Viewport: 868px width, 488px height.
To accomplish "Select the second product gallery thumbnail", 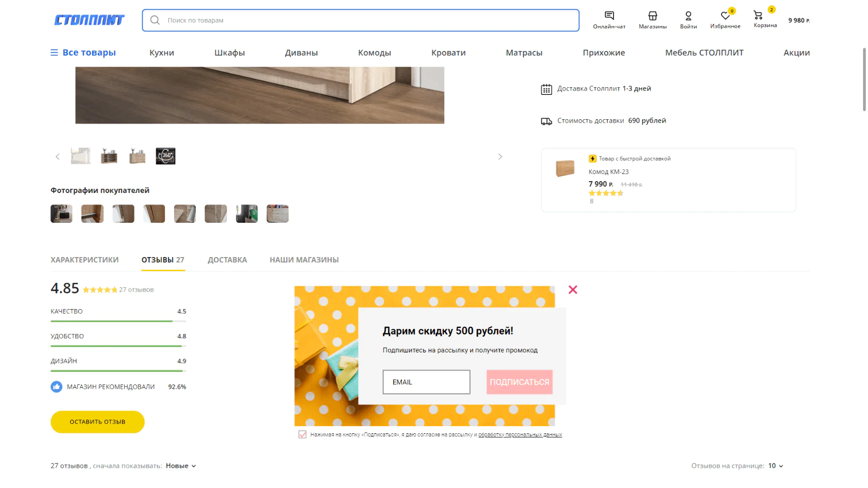I will pyautogui.click(x=109, y=156).
